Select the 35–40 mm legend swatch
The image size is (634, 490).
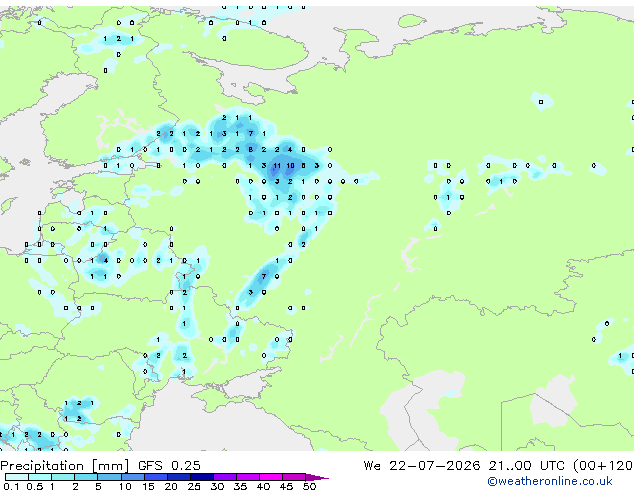coord(248,477)
